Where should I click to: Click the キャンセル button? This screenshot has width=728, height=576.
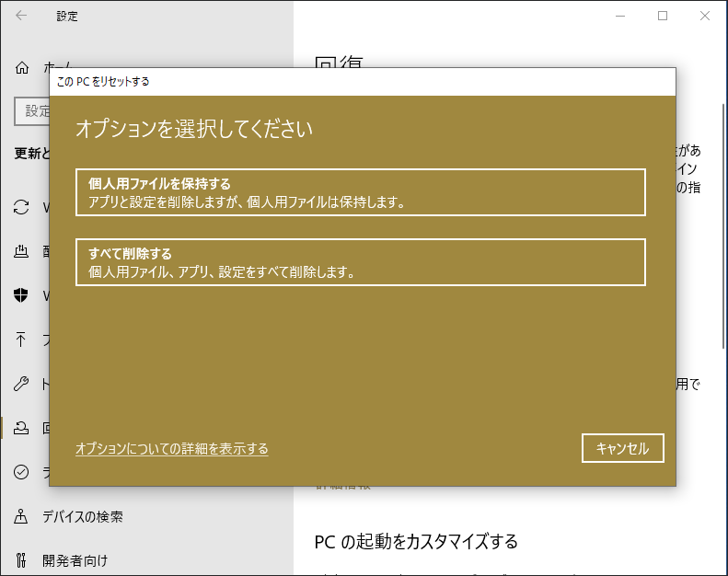(x=622, y=448)
